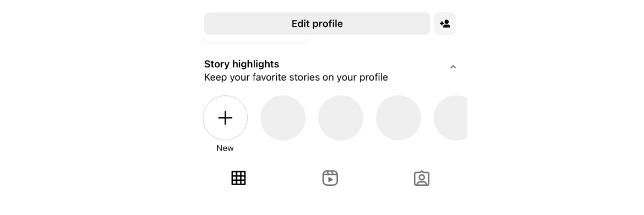Screen dimensions: 644x215
Task: Select the grid icon for posts view
Action: pos(238,178)
